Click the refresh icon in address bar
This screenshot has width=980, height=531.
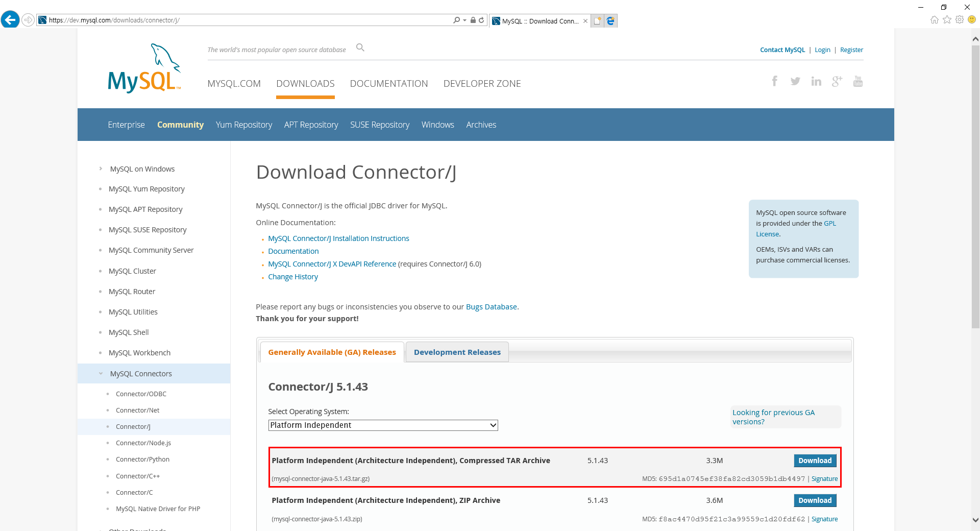[x=481, y=20]
